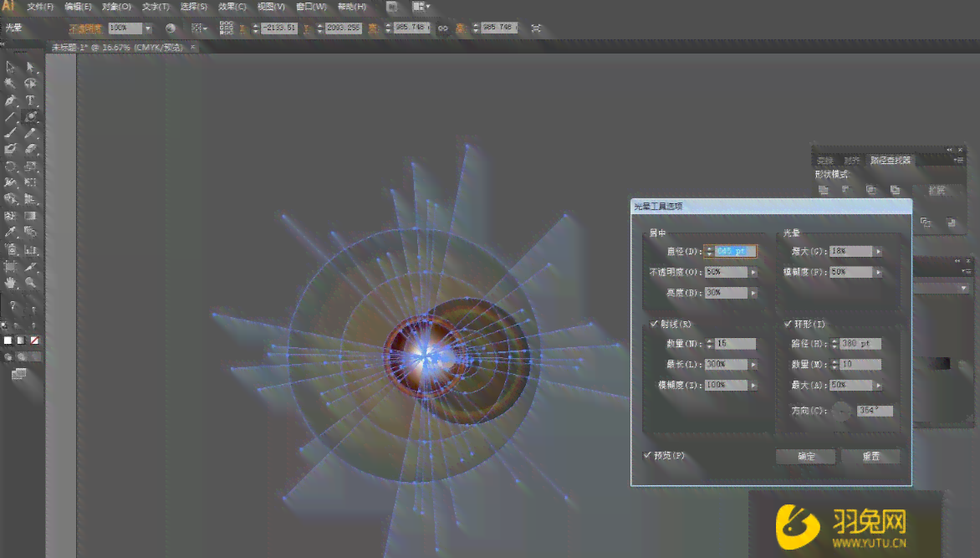Select the Blend tool

click(x=30, y=232)
